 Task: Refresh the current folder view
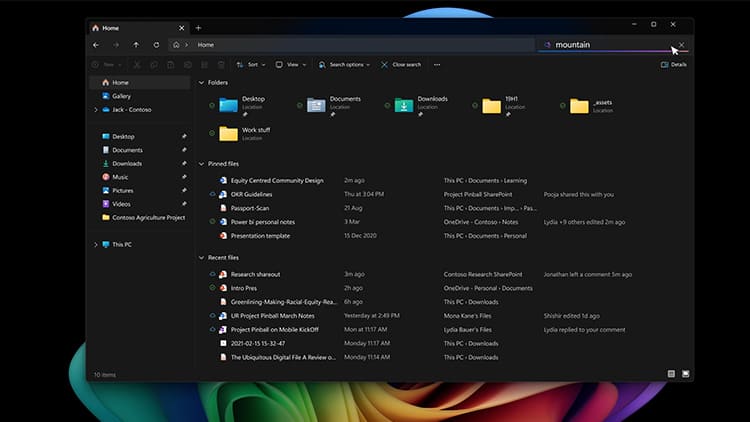coord(156,45)
